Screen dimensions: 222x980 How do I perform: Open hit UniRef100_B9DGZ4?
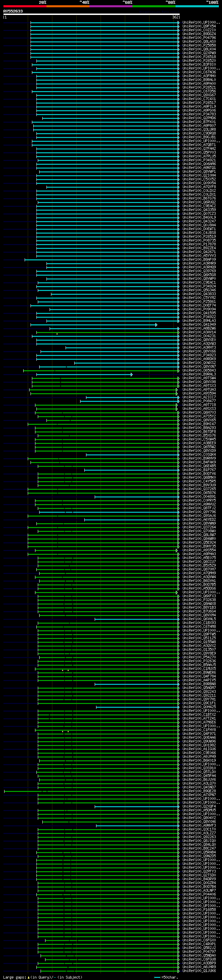pyautogui.click(x=199, y=34)
